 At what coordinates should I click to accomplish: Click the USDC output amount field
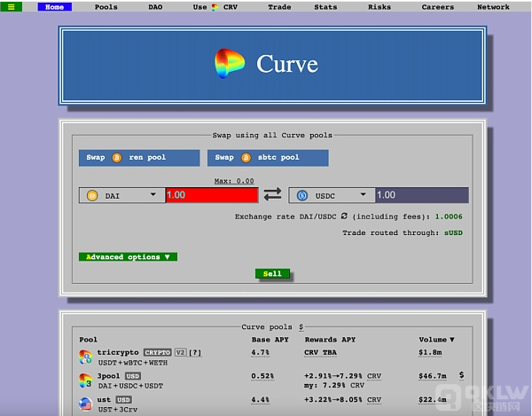pos(422,195)
